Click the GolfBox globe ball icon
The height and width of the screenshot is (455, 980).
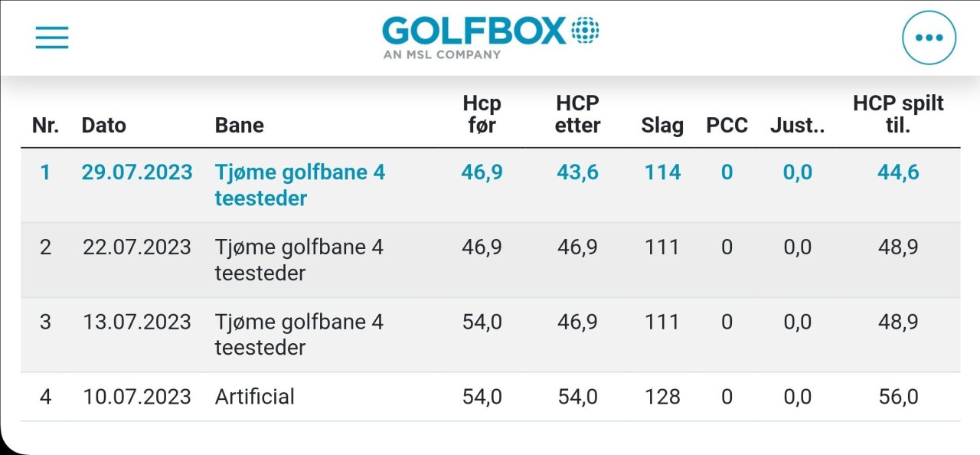[x=585, y=28]
